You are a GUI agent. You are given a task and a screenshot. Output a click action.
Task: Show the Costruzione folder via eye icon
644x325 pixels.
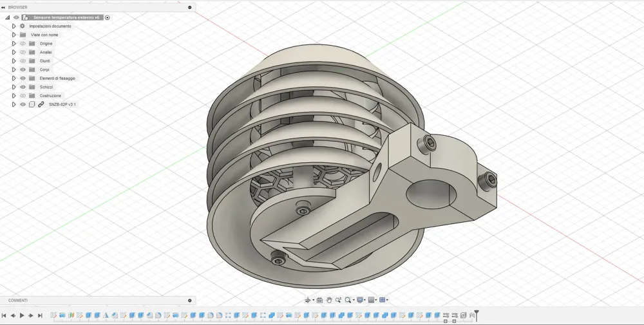[x=23, y=96]
